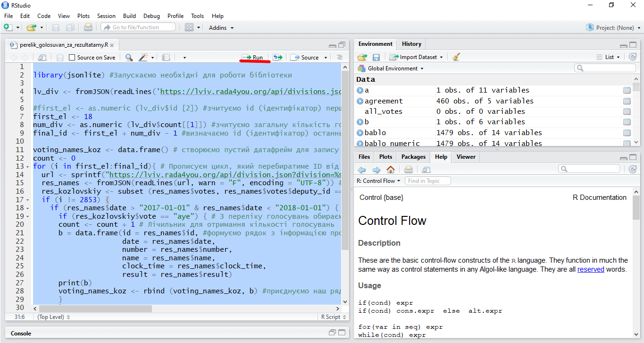Follow the reserved hyperlink in help

[591, 269]
